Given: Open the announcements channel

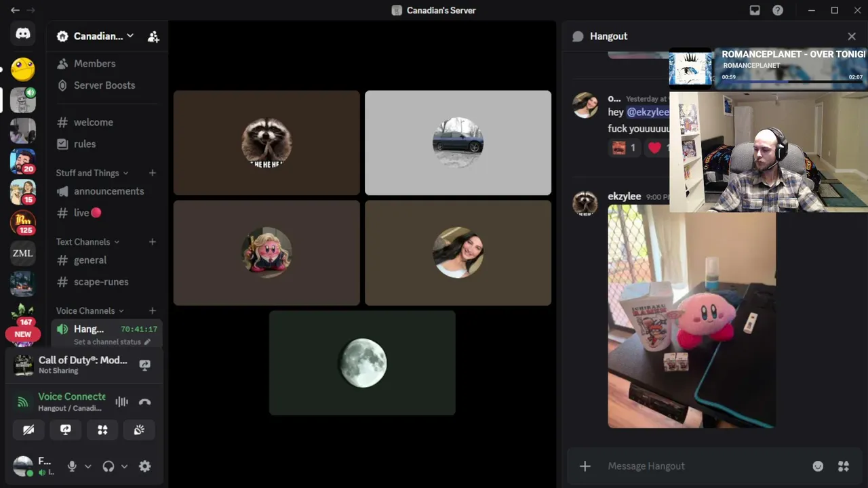Looking at the screenshot, I should point(107,191).
